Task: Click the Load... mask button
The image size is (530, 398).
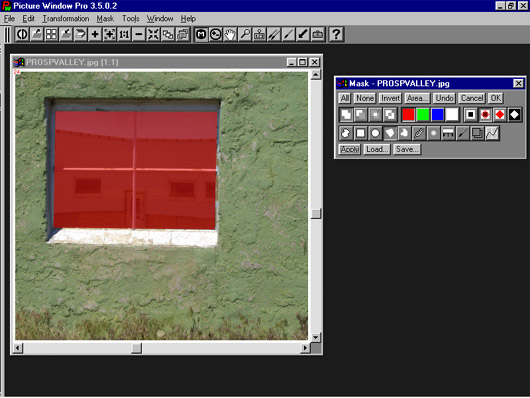Action: point(377,149)
